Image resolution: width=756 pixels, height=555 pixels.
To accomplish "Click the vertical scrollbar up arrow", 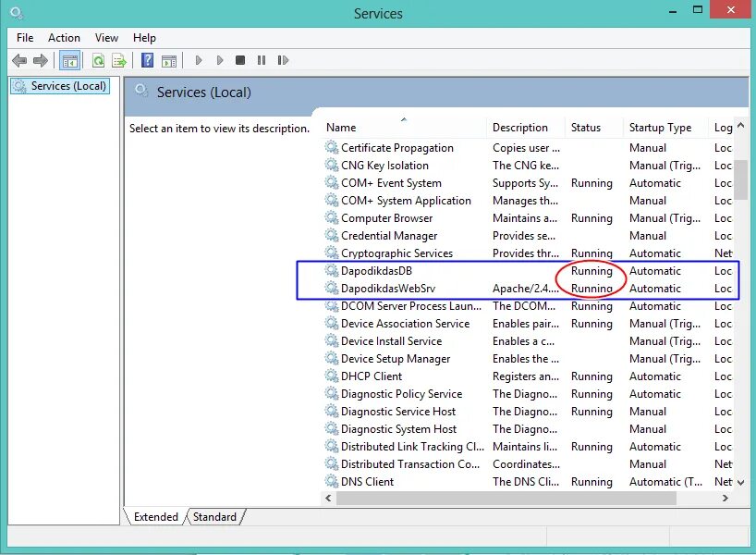I will pos(741,126).
